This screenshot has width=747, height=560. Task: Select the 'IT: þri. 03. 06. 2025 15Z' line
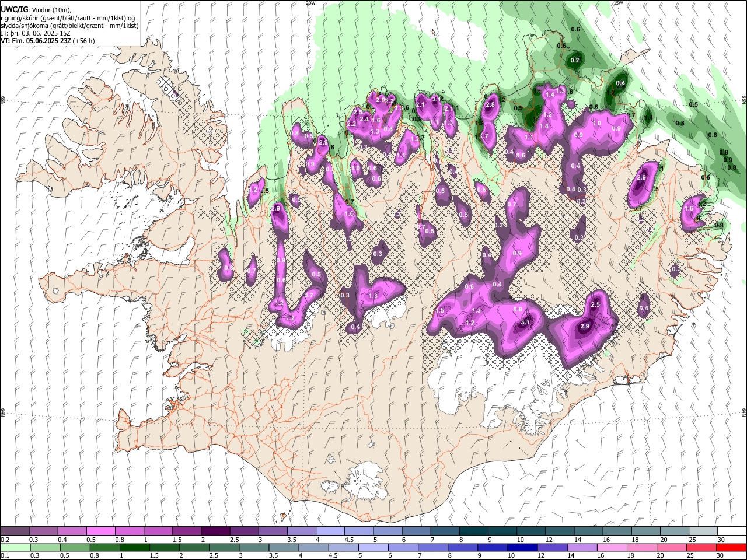pyautogui.click(x=36, y=33)
